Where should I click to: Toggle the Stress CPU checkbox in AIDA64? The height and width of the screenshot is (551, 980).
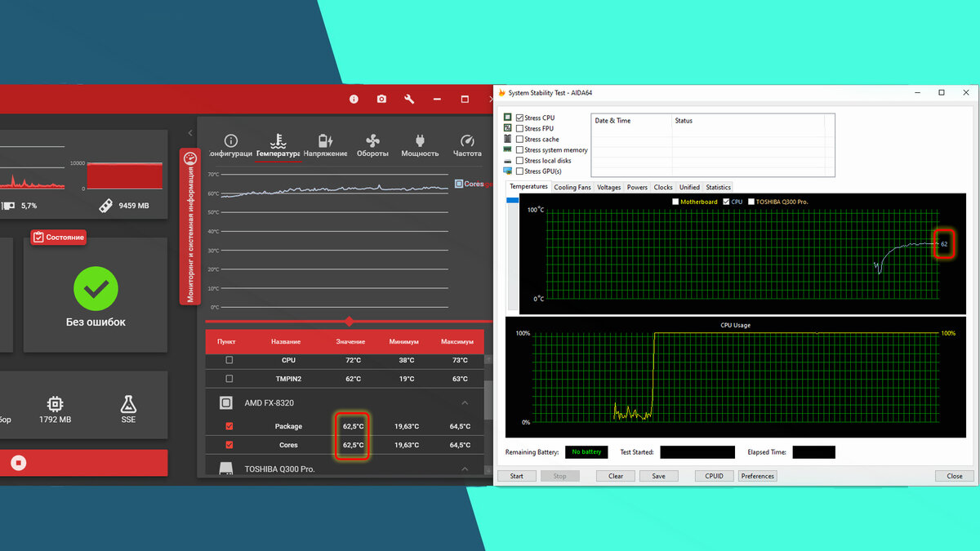pos(519,118)
